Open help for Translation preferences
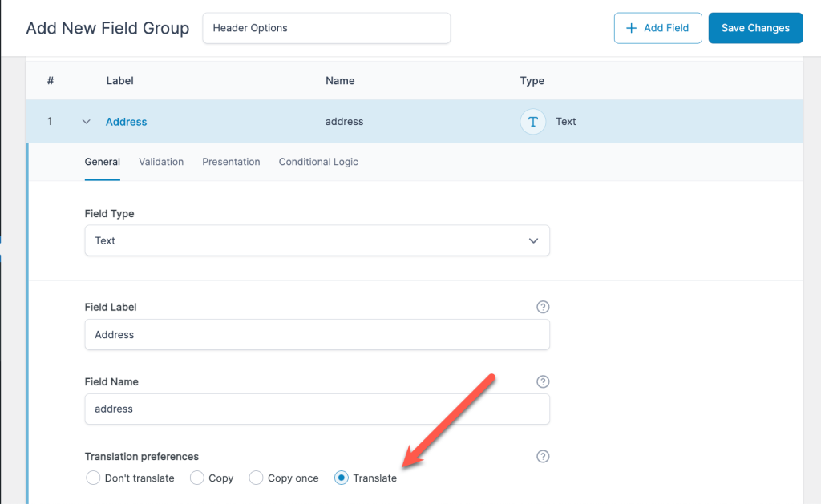 543,457
